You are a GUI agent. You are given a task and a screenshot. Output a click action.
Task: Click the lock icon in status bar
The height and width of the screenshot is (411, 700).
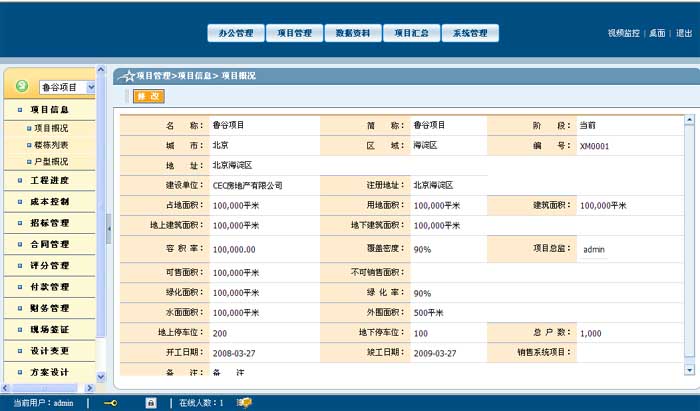(x=150, y=402)
